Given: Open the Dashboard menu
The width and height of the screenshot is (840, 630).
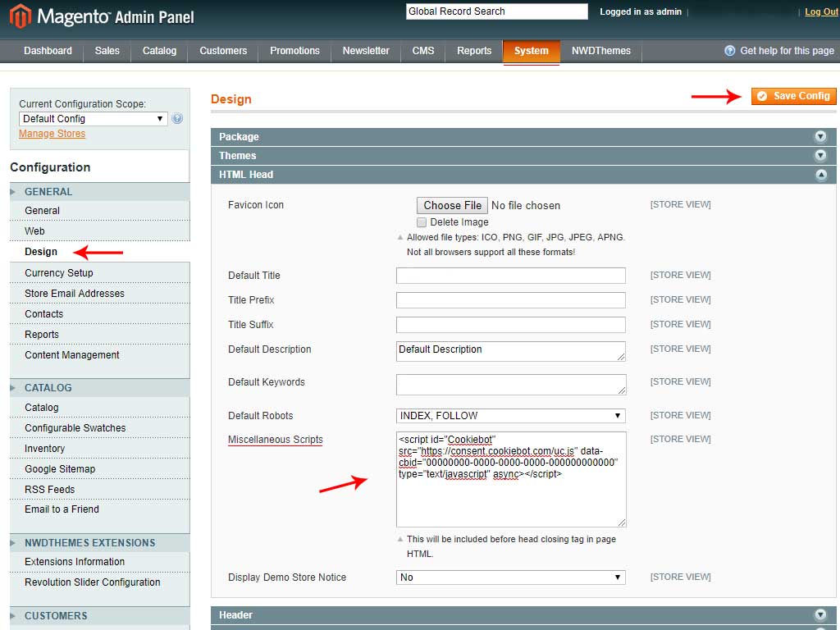Looking at the screenshot, I should [x=48, y=51].
